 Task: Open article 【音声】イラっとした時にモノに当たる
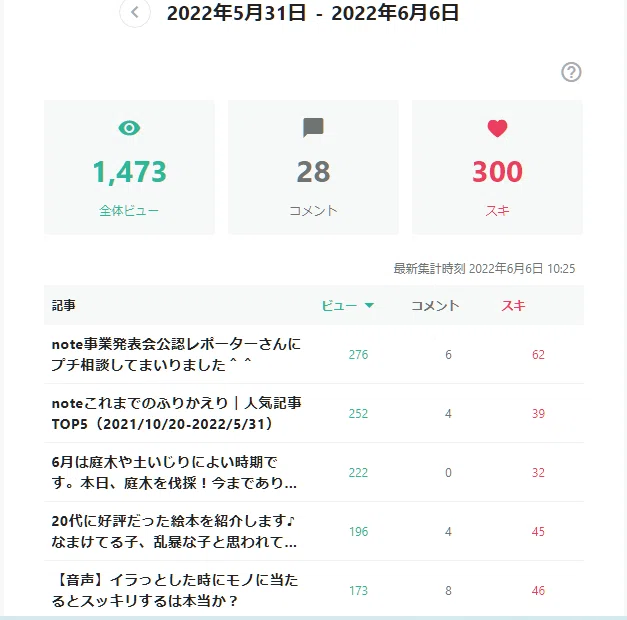click(x=175, y=590)
